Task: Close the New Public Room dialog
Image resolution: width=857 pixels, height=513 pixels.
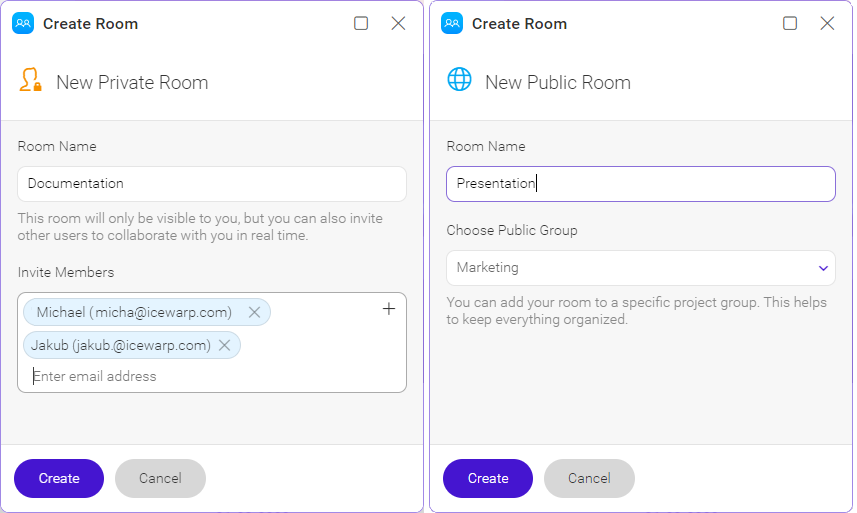Action: tap(827, 23)
